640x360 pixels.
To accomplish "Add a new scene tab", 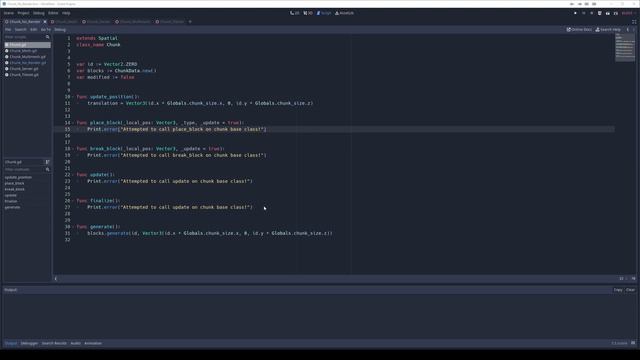I will [190, 22].
